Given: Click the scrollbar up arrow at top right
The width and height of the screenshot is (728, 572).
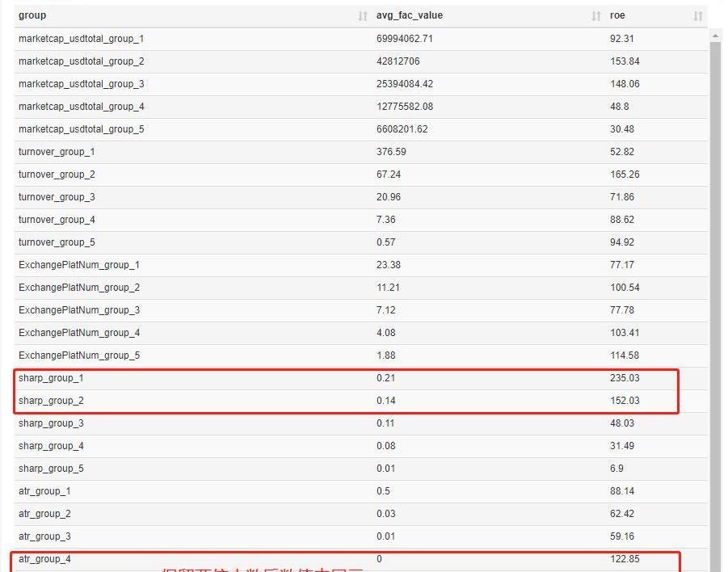Looking at the screenshot, I should 716,36.
